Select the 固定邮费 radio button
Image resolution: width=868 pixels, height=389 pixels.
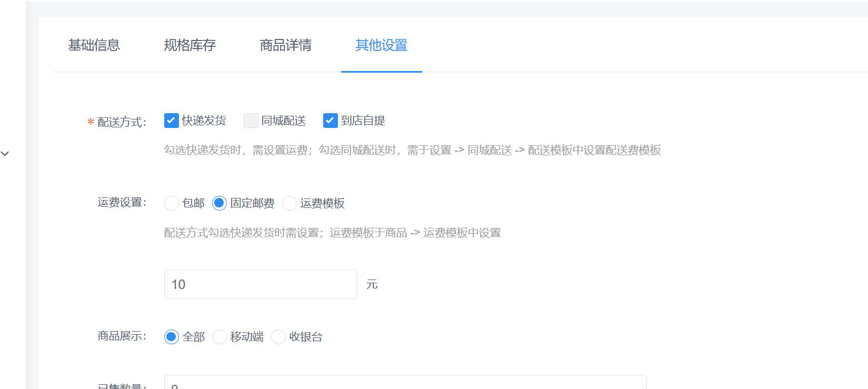point(220,203)
